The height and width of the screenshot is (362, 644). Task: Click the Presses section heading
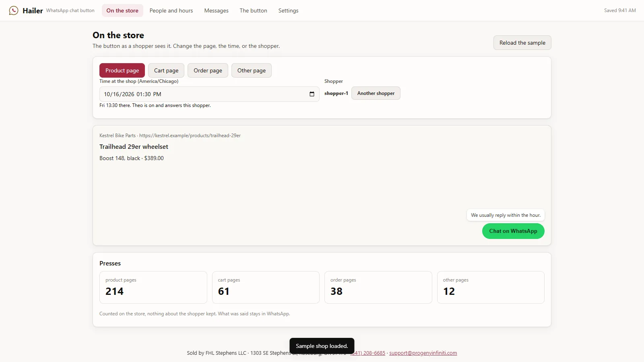(x=110, y=263)
